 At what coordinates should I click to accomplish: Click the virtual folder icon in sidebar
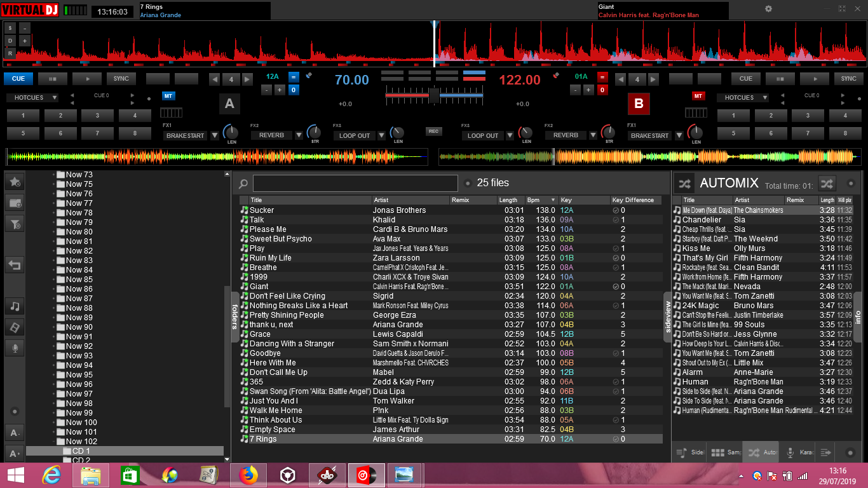click(15, 203)
